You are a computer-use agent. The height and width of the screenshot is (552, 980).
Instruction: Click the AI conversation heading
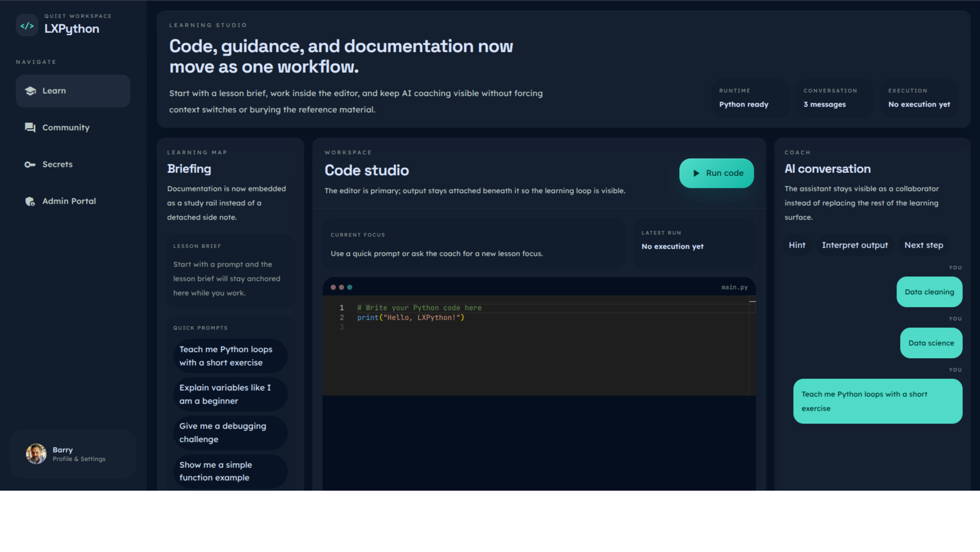(827, 169)
